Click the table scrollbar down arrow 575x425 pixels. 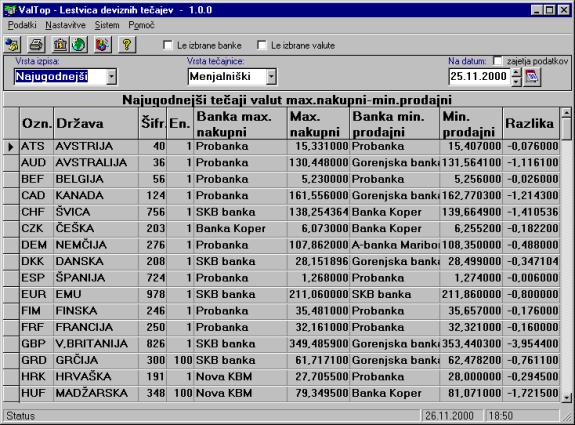point(566,397)
